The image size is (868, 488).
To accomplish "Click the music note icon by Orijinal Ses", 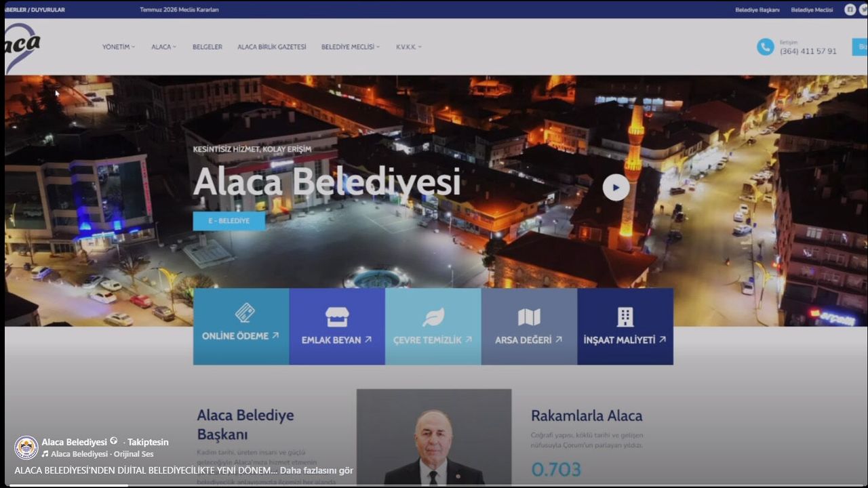I will coord(45,454).
